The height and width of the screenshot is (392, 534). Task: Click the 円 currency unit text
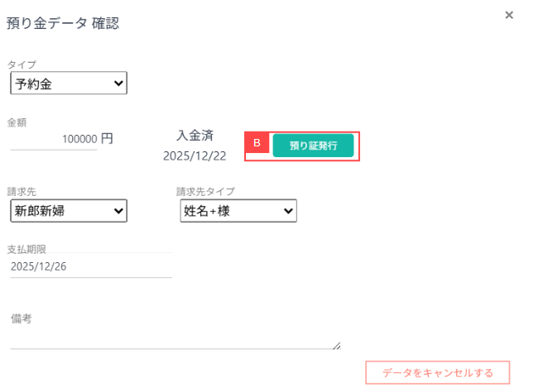107,138
